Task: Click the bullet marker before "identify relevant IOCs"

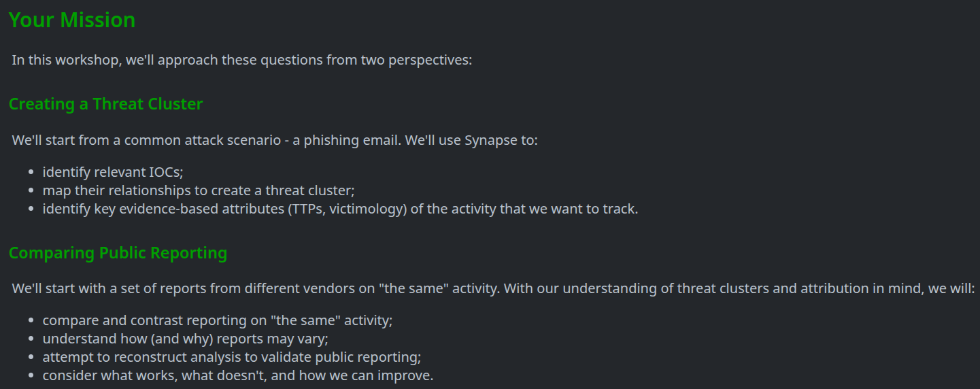Action: [x=32, y=173]
